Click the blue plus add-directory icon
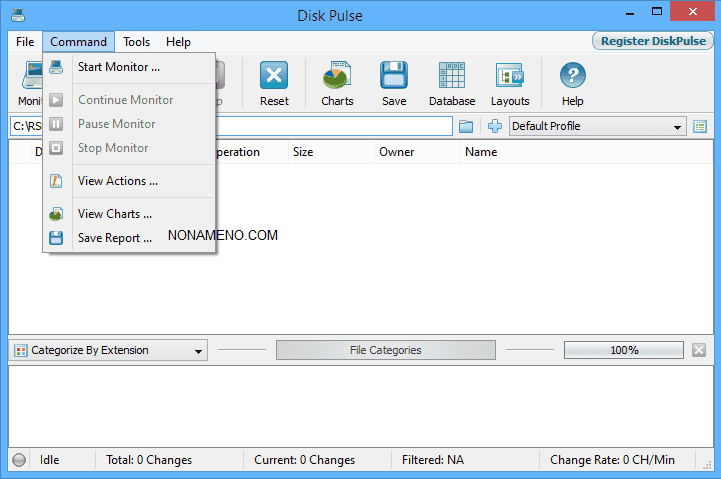 point(494,126)
